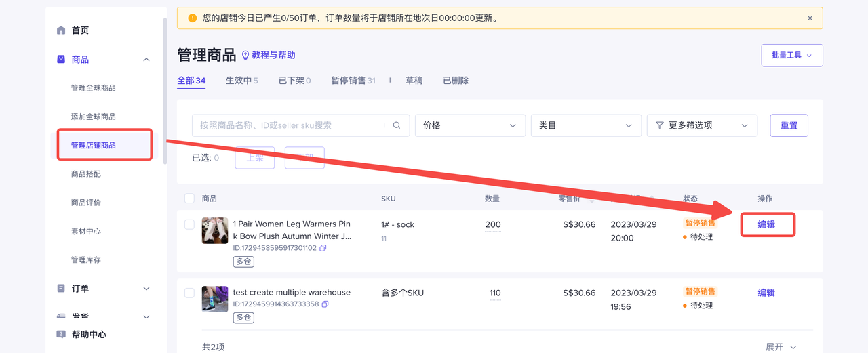868x353 pixels.
Task: Click the 帮助中心 question mark icon
Action: pyautogui.click(x=61, y=335)
